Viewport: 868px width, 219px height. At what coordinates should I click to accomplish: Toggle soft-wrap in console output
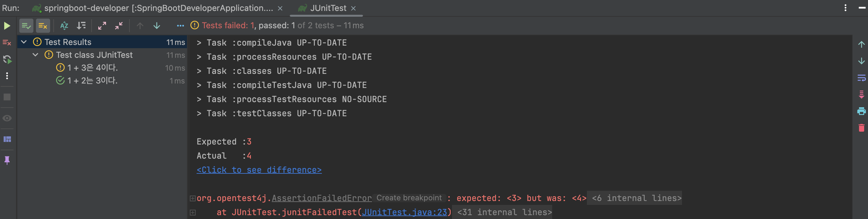pyautogui.click(x=861, y=78)
